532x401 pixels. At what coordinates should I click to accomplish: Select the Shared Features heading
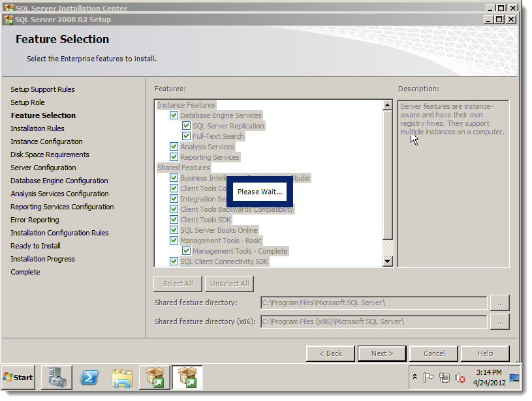click(183, 168)
